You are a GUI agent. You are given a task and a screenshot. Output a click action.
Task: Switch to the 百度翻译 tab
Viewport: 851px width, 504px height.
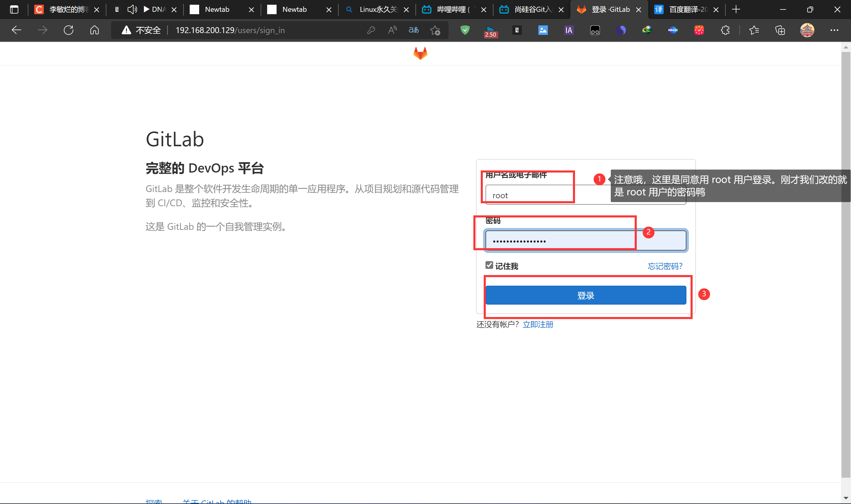coord(687,9)
